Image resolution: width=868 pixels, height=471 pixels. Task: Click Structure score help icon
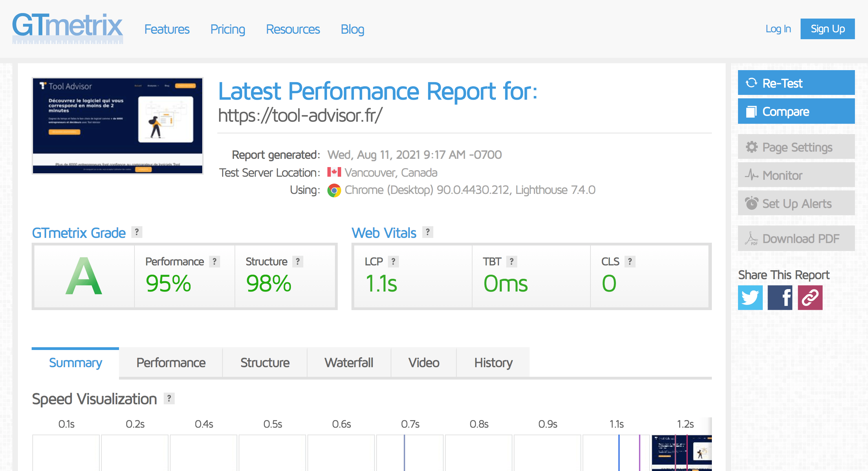click(x=298, y=262)
